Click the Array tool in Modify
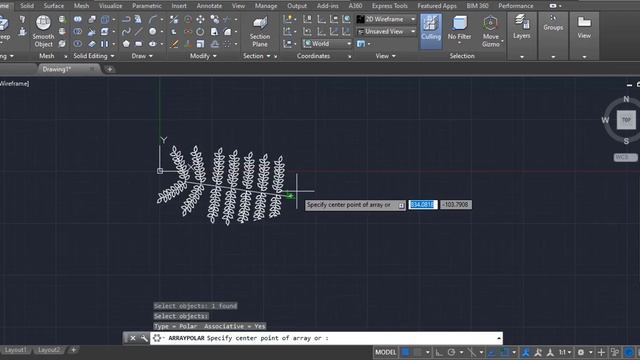The height and width of the screenshot is (360, 640). pyautogui.click(x=227, y=44)
